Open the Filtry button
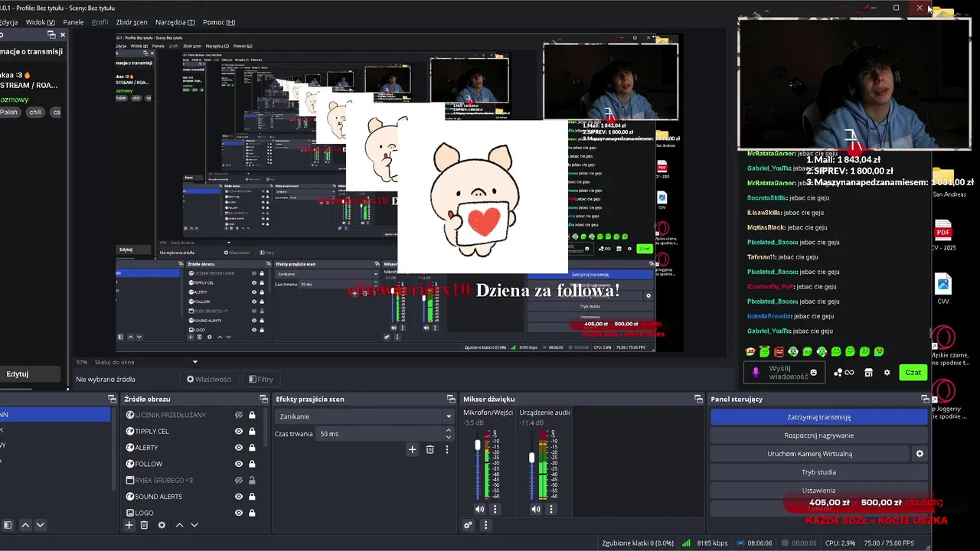 click(260, 379)
